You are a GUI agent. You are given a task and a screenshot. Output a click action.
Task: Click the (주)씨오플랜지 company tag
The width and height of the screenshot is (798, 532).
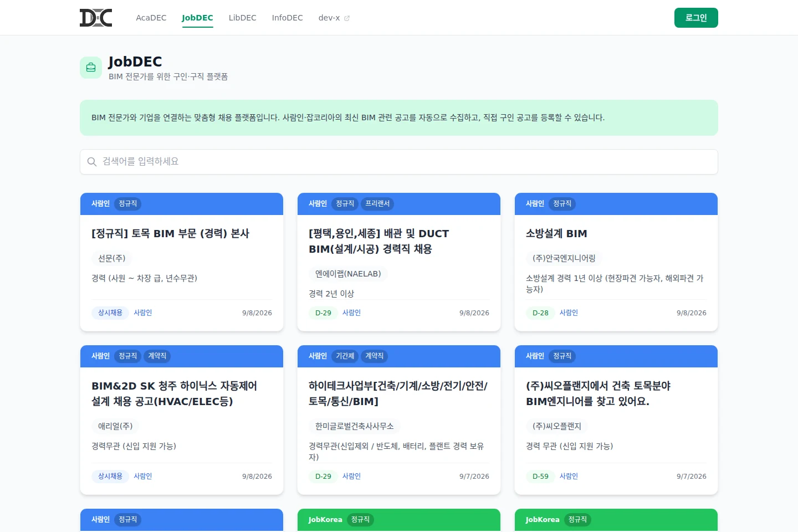click(x=557, y=426)
